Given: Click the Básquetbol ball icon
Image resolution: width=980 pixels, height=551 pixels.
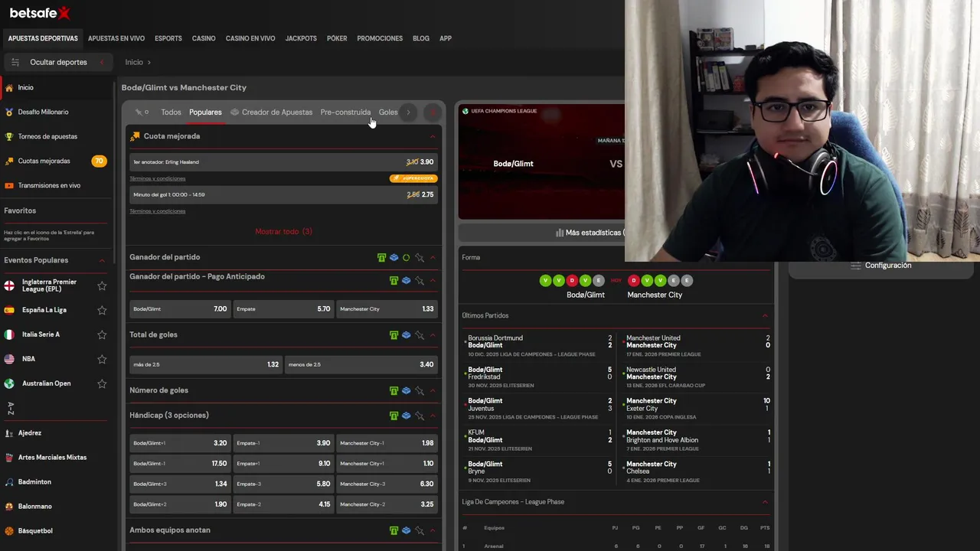Looking at the screenshot, I should point(9,531).
